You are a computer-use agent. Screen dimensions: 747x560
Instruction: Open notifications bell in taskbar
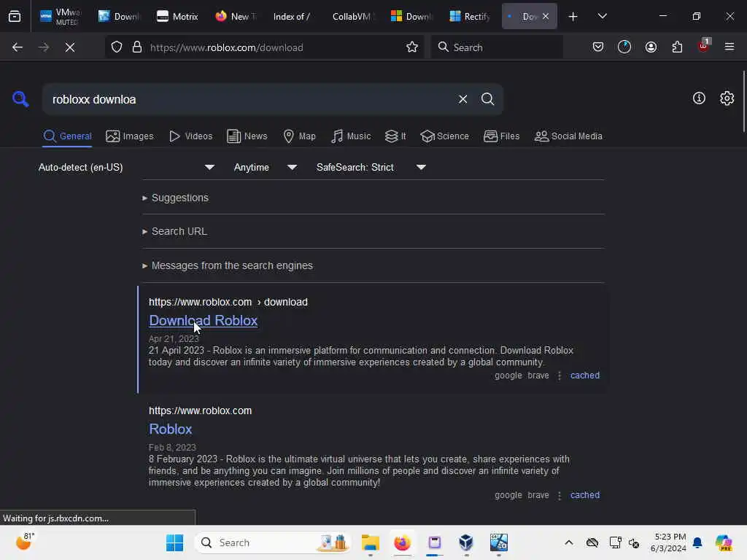697,542
